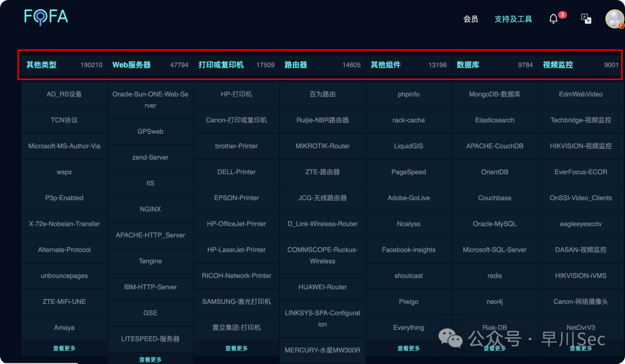Click the P3p-Enabled entry
Image resolution: width=625 pixels, height=364 pixels.
tap(64, 198)
